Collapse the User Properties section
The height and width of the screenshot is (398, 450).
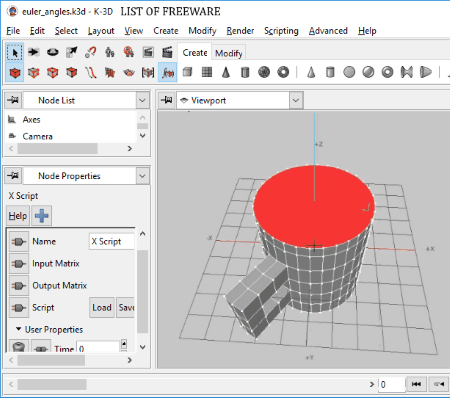click(x=19, y=329)
